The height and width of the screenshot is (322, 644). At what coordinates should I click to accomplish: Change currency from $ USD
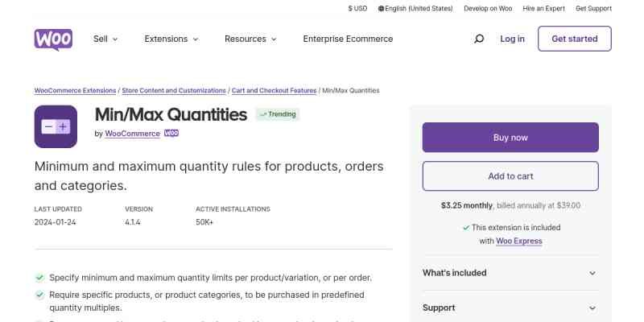click(357, 8)
